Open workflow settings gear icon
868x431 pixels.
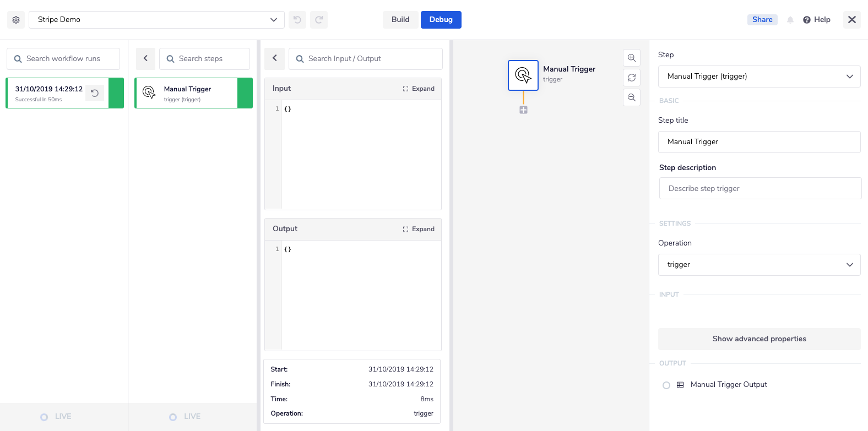(x=16, y=20)
